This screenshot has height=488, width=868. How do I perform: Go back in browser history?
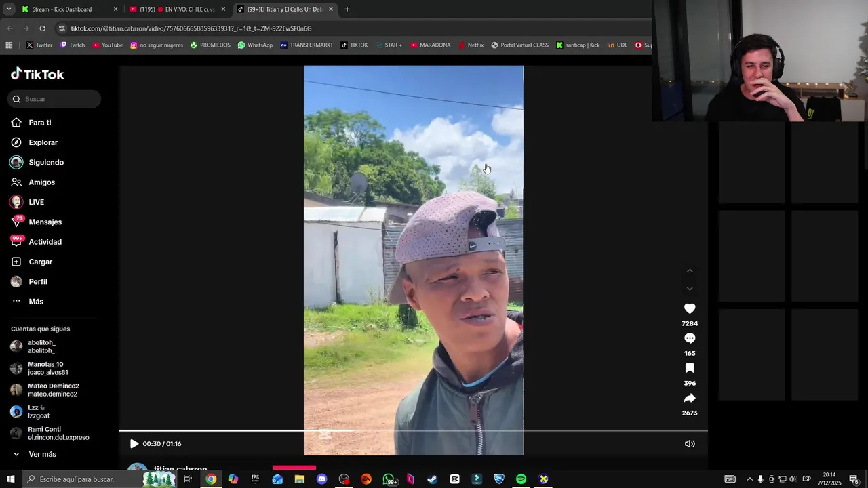[9, 28]
